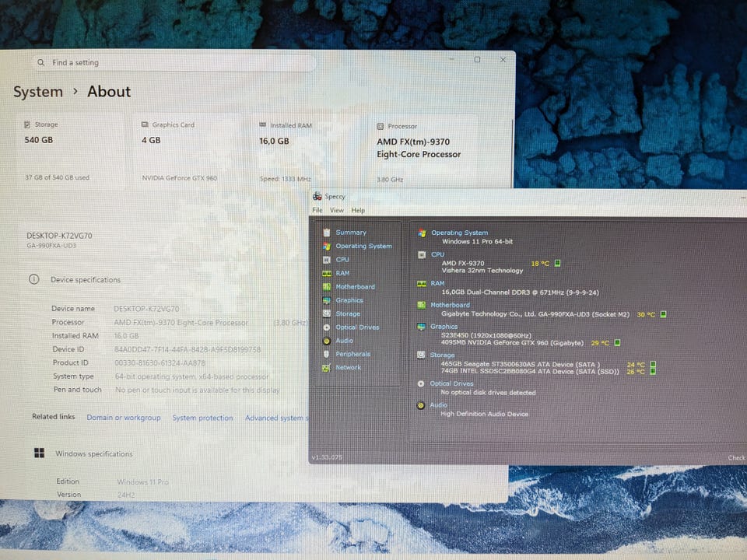Click the Storage 540 GB card
The image size is (747, 560).
tap(71, 152)
